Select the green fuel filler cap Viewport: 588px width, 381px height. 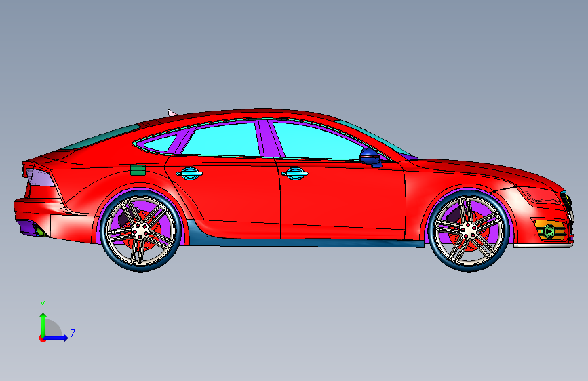[138, 170]
